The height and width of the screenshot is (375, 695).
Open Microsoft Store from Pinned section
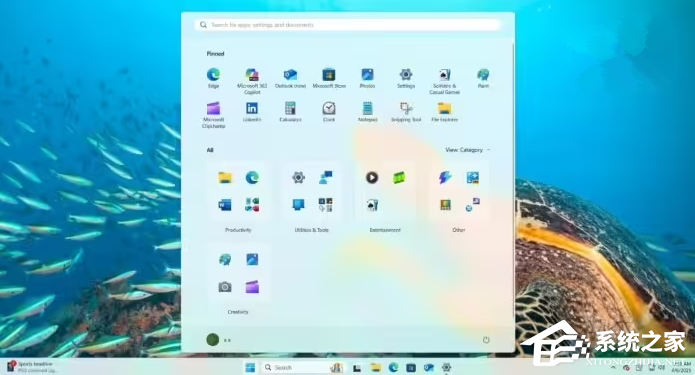pos(329,78)
